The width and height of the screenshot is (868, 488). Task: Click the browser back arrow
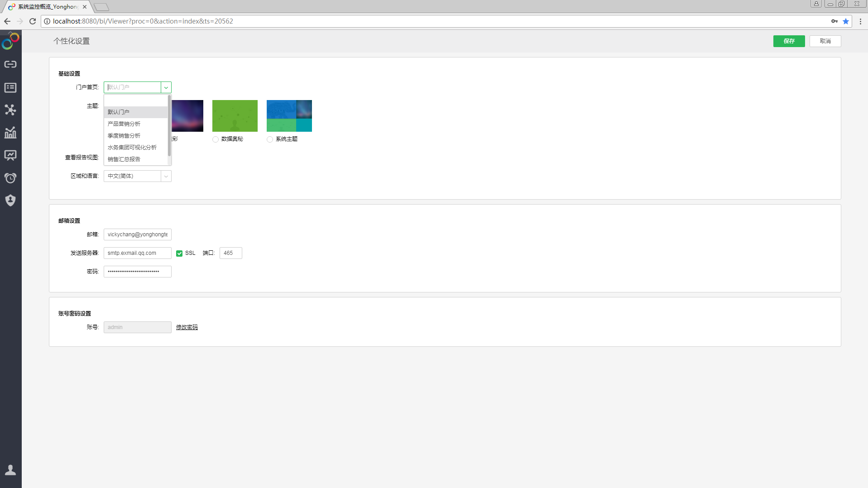click(x=7, y=21)
